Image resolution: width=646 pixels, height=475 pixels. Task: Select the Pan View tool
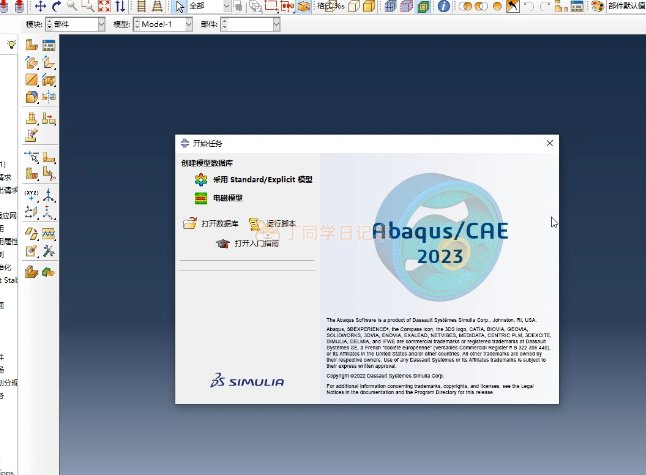coord(41,6)
